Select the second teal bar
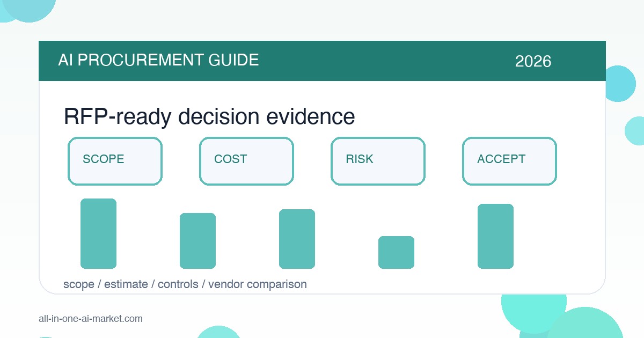This screenshot has height=338, width=644. (197, 241)
